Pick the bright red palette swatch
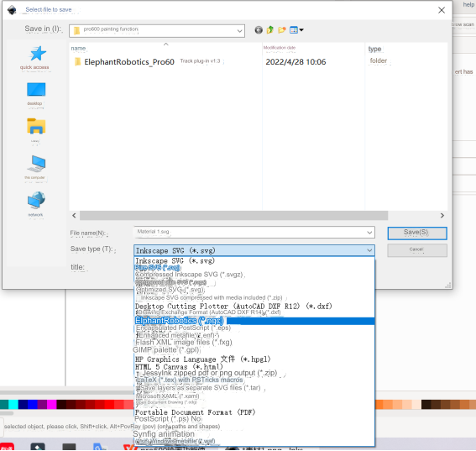 109,405
